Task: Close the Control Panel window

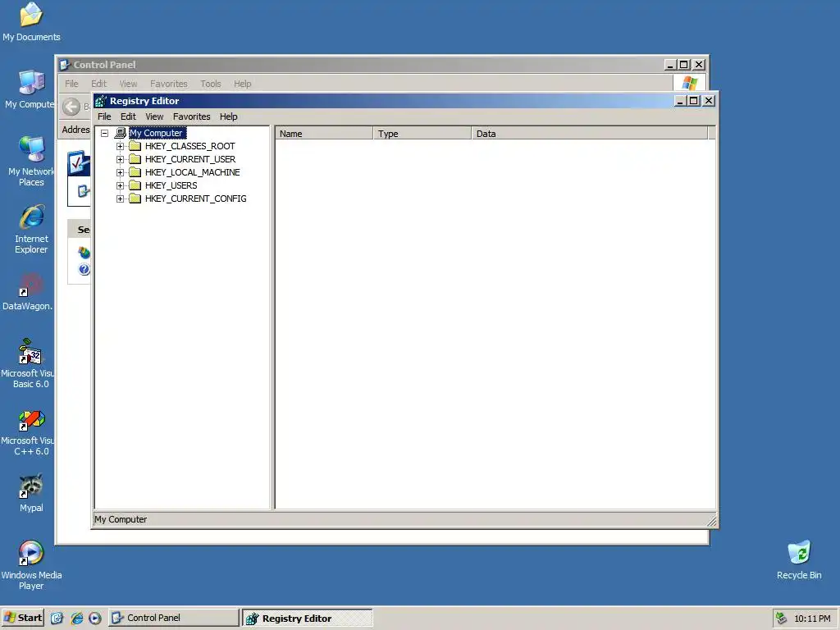Action: [699, 65]
